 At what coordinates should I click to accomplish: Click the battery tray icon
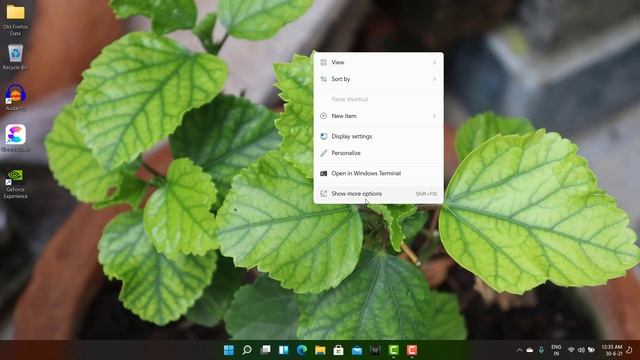pos(591,350)
